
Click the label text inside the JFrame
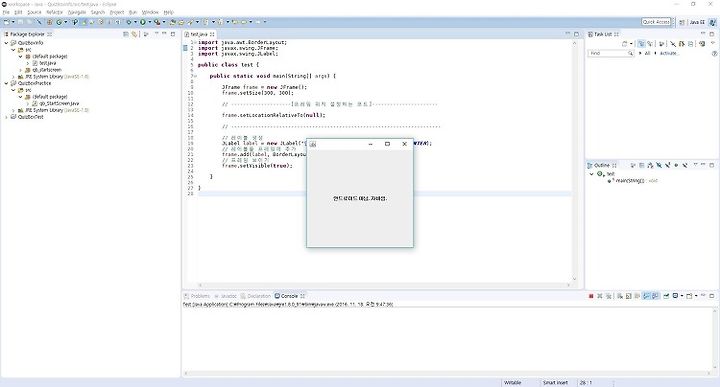click(360, 198)
